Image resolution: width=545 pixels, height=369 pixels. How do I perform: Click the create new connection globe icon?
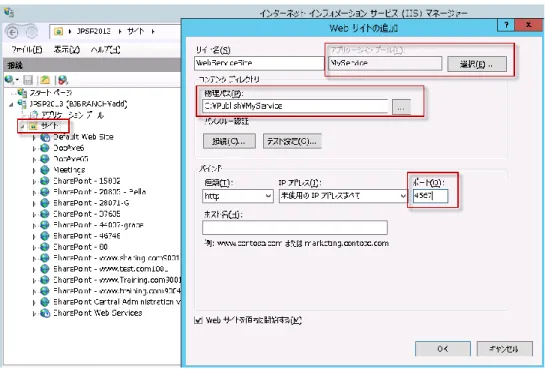pos(10,80)
